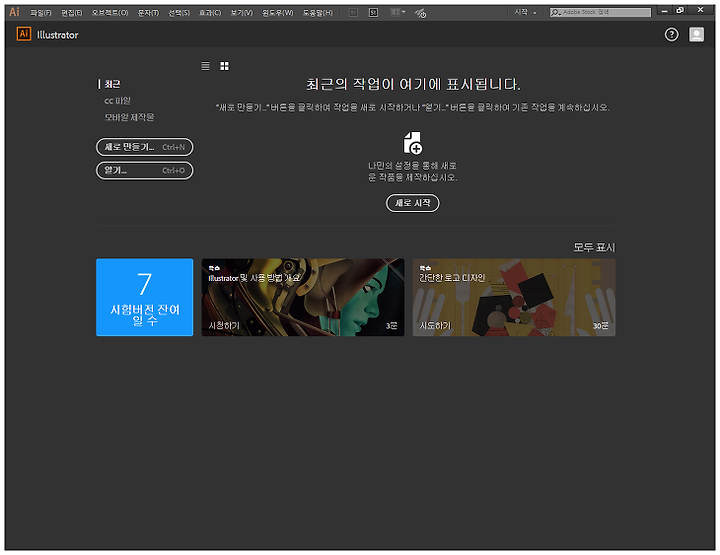
Task: Open the 편집(E) menu
Action: (x=72, y=13)
